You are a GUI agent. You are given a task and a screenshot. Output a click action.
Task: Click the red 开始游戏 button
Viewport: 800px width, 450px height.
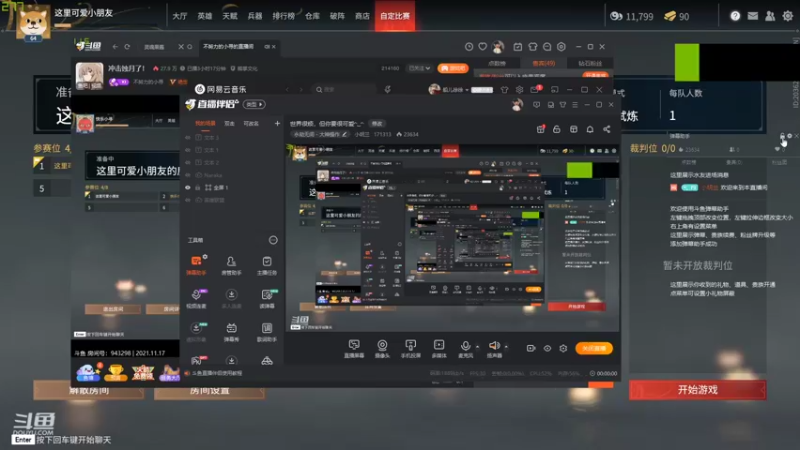pyautogui.click(x=697, y=390)
